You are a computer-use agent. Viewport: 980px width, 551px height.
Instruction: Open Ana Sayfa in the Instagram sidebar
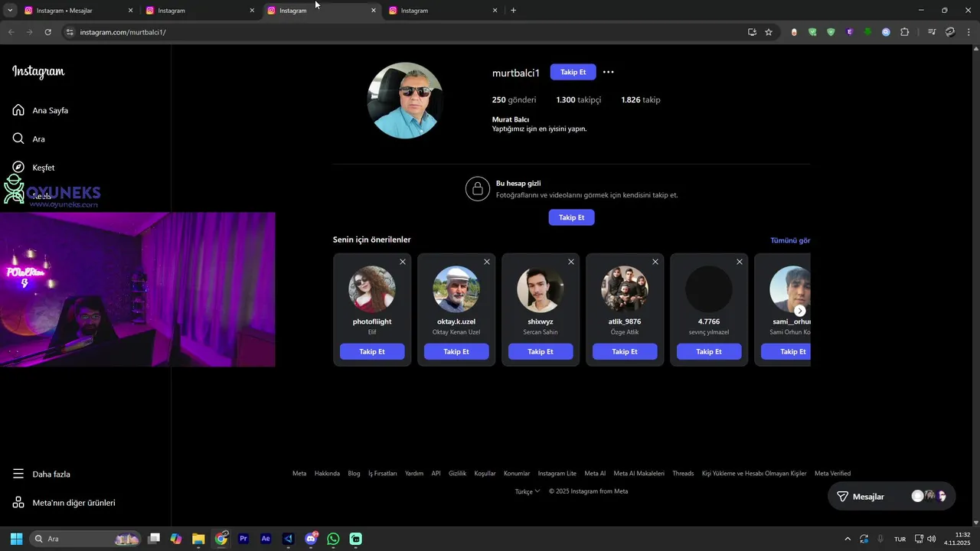click(x=40, y=110)
